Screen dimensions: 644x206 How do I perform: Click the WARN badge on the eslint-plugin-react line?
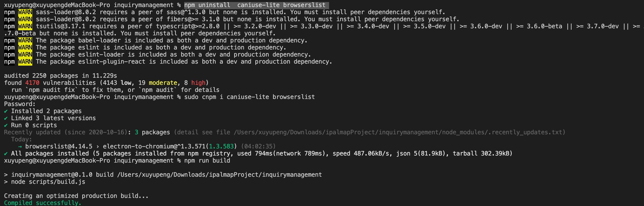pos(25,62)
